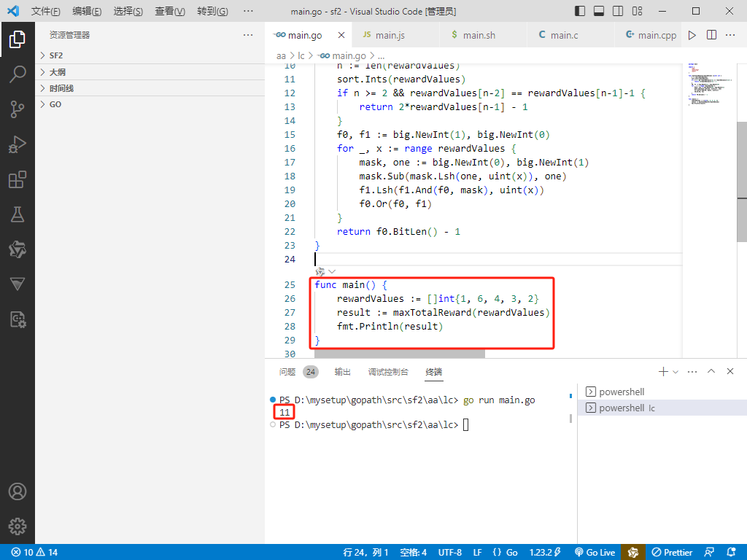
Task: Open errors and warnings status item
Action: 34,553
